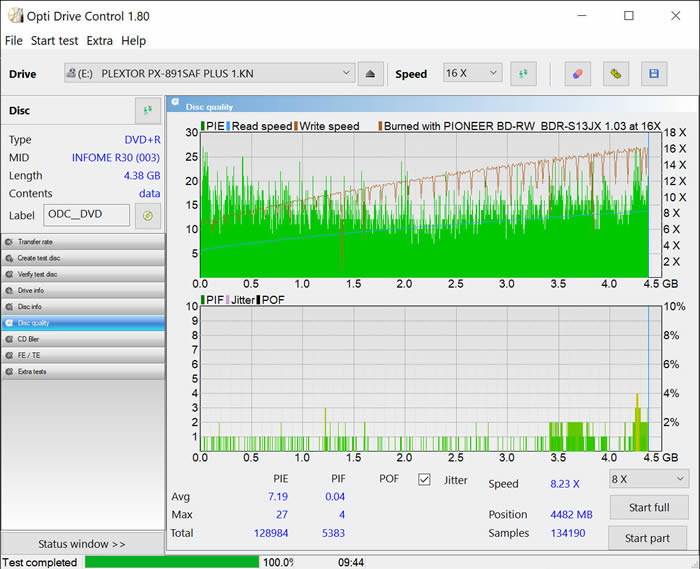Refresh disc info using the Disc panel icon
This screenshot has height=569, width=700.
point(147,110)
